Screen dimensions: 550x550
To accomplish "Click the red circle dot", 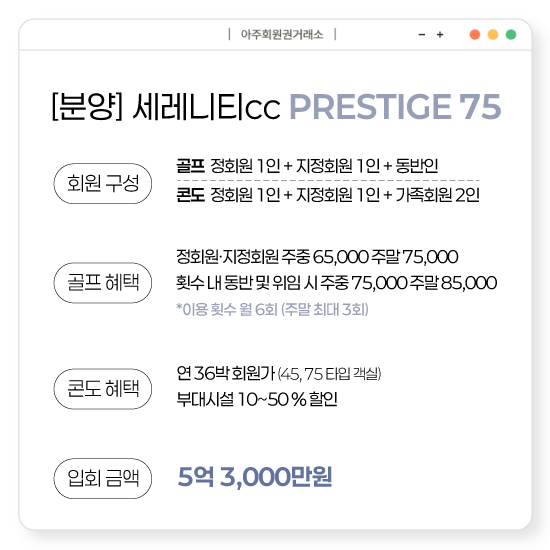I will [475, 34].
